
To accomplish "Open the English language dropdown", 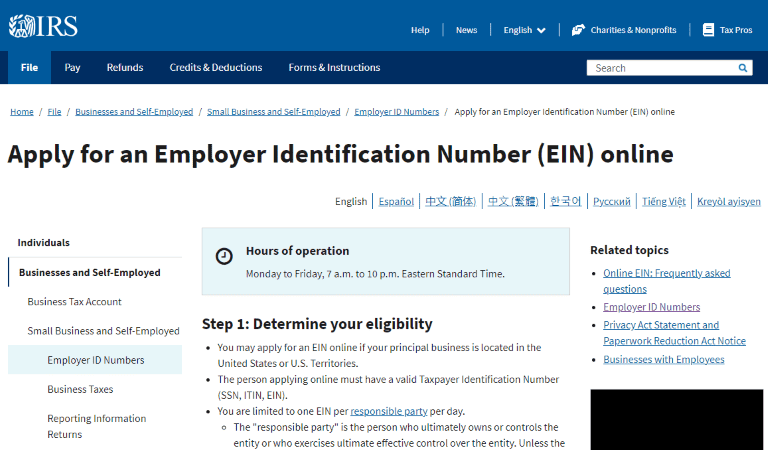I will [x=524, y=30].
